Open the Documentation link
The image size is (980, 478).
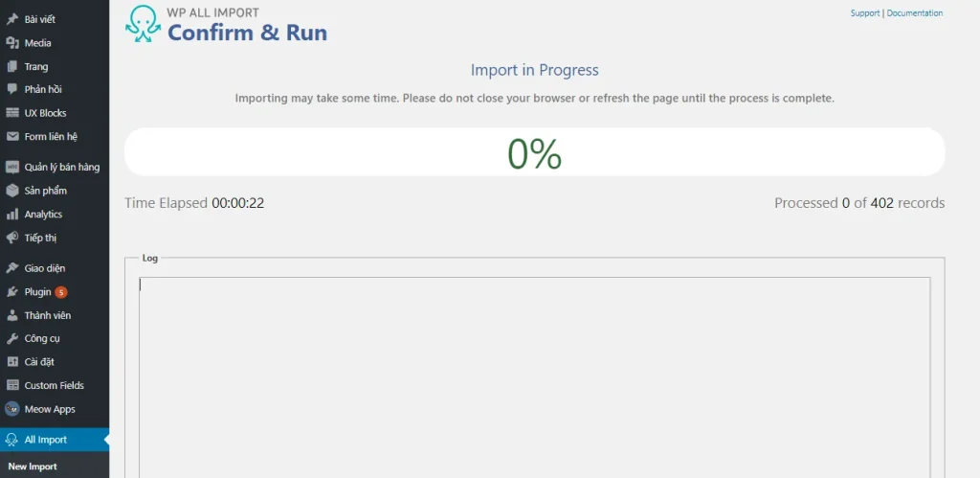coord(914,13)
